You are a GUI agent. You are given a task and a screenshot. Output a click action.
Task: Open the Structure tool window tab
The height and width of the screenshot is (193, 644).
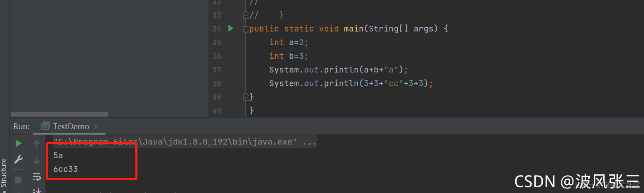pos(4,173)
